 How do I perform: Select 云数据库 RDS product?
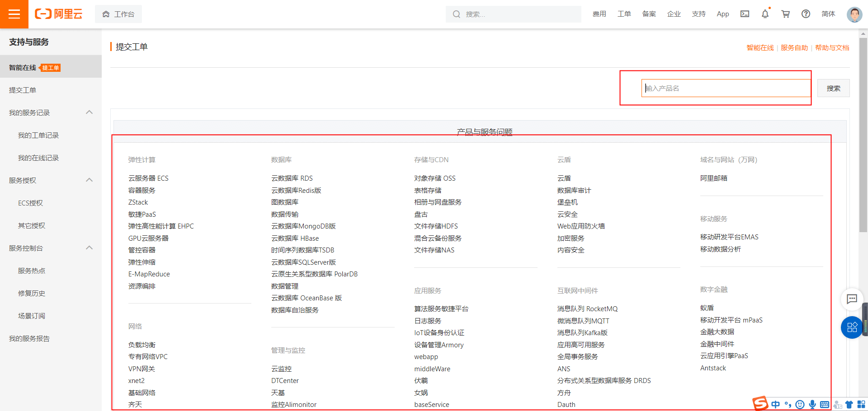click(x=292, y=178)
